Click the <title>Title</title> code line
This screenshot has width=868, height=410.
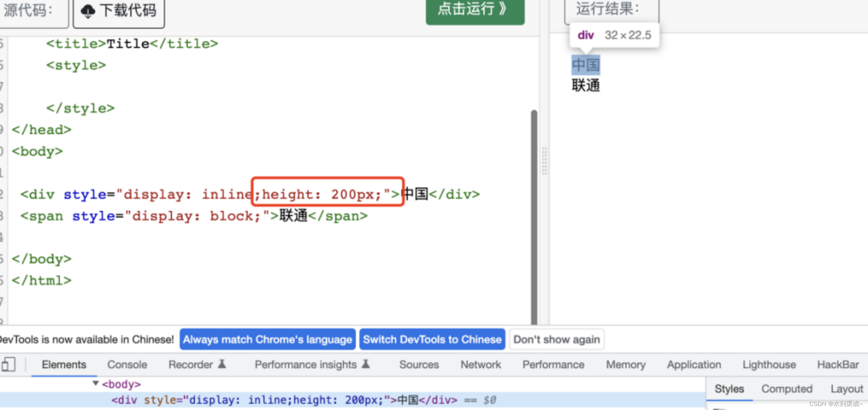click(x=132, y=44)
